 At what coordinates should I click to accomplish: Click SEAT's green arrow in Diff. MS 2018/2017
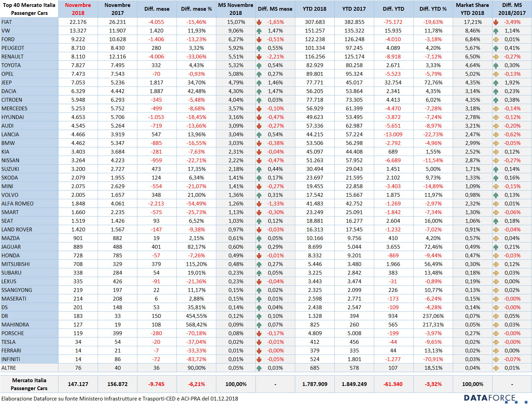[x=496, y=221]
